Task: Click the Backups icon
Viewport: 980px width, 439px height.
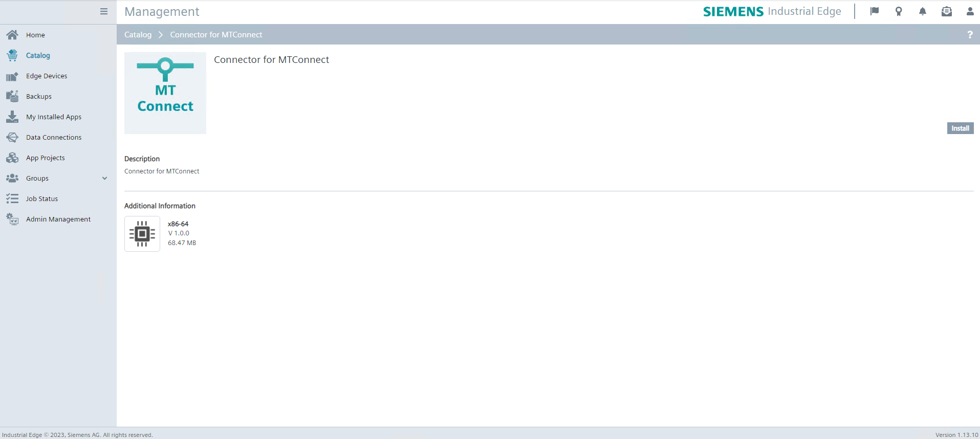Action: 12,96
